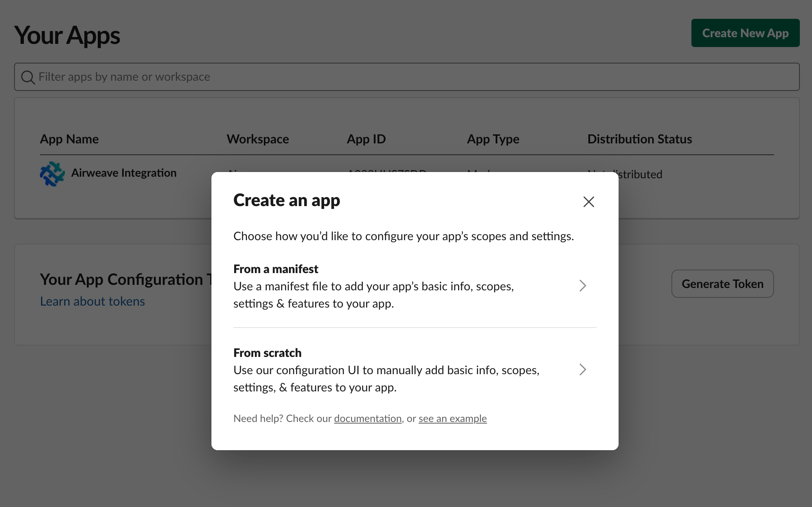Image resolution: width=812 pixels, height=507 pixels.
Task: Click the Workspace column header
Action: pyautogui.click(x=258, y=139)
